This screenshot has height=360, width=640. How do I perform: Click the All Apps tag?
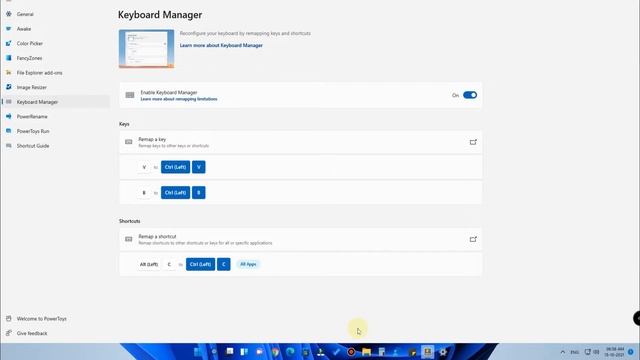[248, 264]
